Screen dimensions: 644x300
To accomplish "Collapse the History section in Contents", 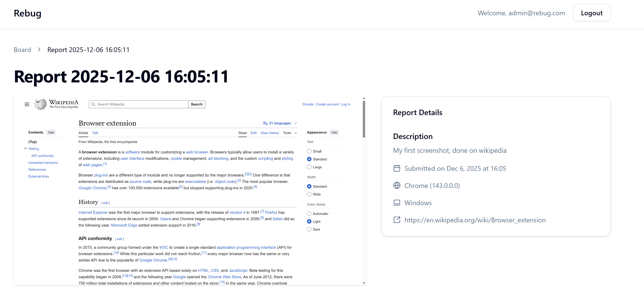I will 25,148.
